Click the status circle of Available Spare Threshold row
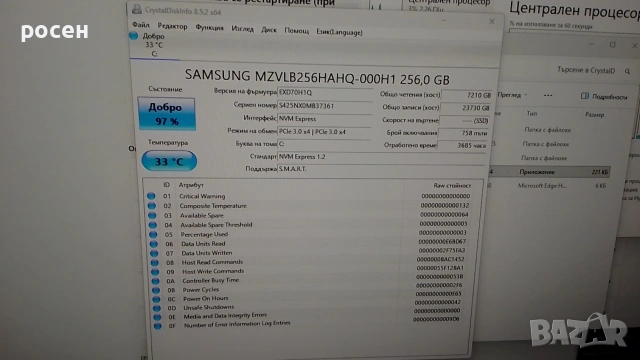 153,225
